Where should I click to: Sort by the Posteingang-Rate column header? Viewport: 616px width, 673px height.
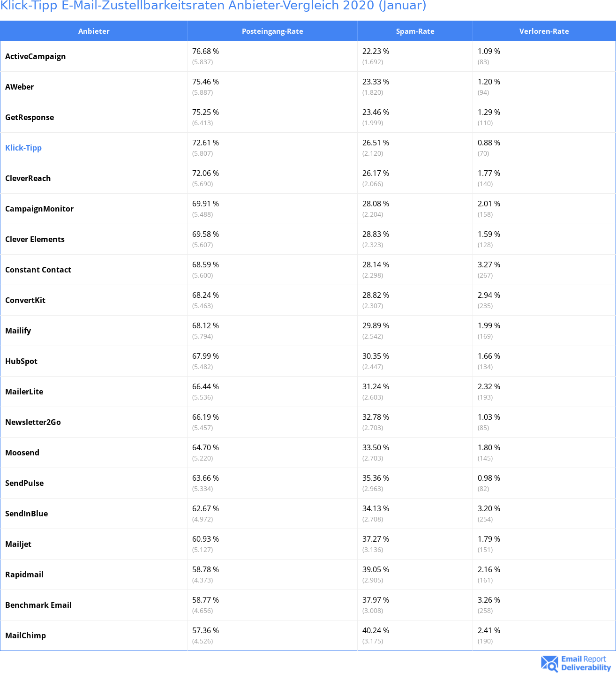click(272, 31)
